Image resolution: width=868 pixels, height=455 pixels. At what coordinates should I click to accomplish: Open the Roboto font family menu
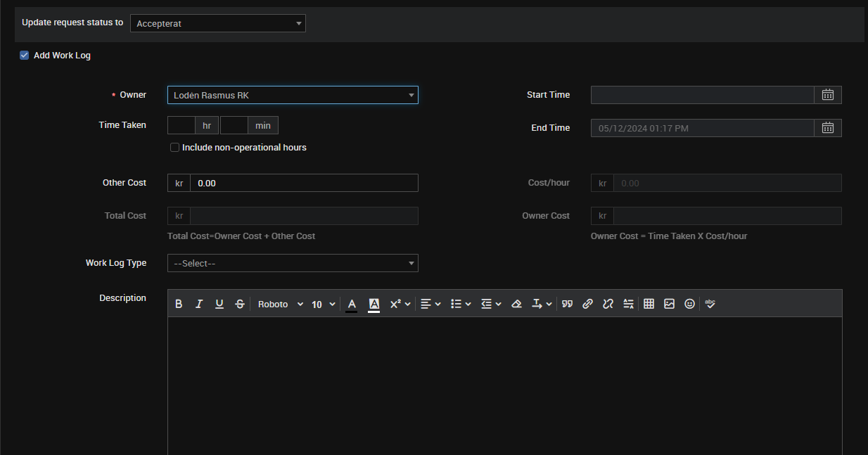point(280,304)
